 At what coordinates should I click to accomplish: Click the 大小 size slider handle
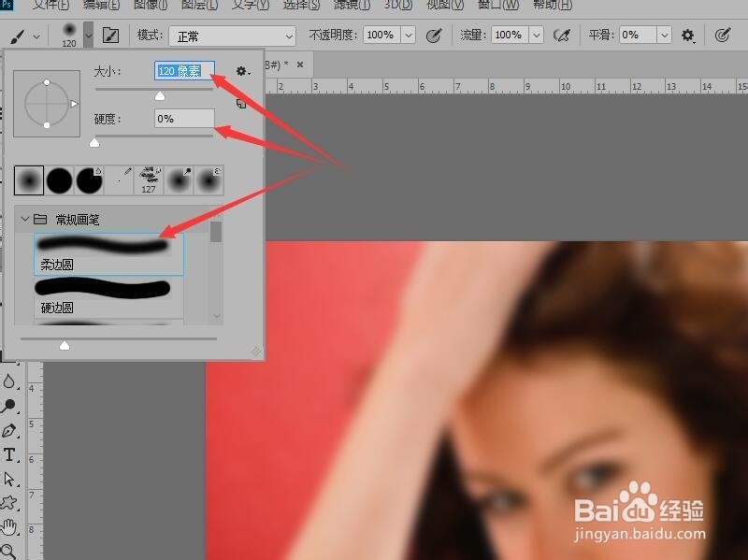point(160,96)
